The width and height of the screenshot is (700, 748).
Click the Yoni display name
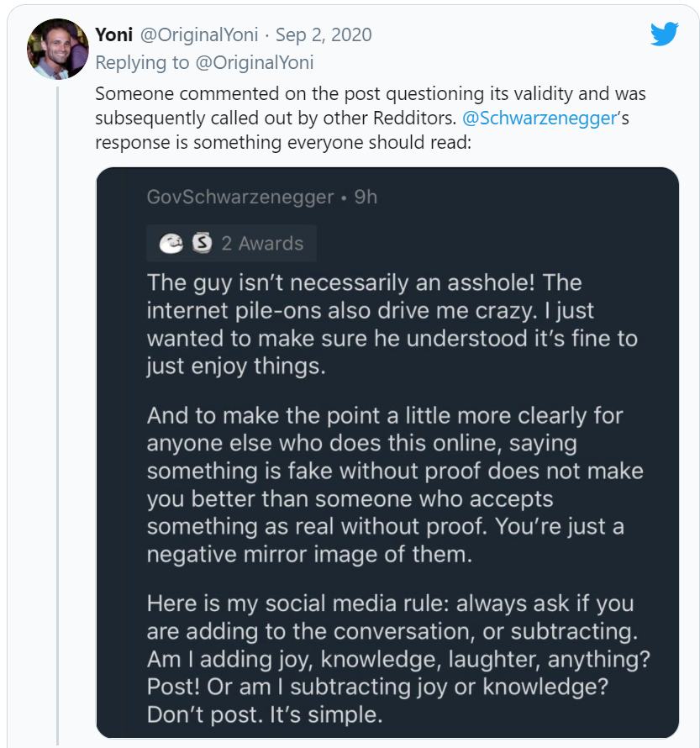(114, 34)
